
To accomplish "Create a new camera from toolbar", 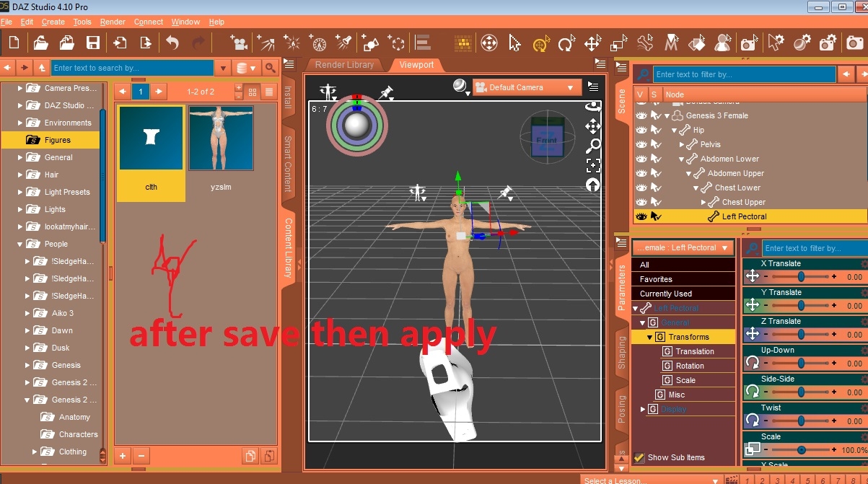I will [239, 43].
